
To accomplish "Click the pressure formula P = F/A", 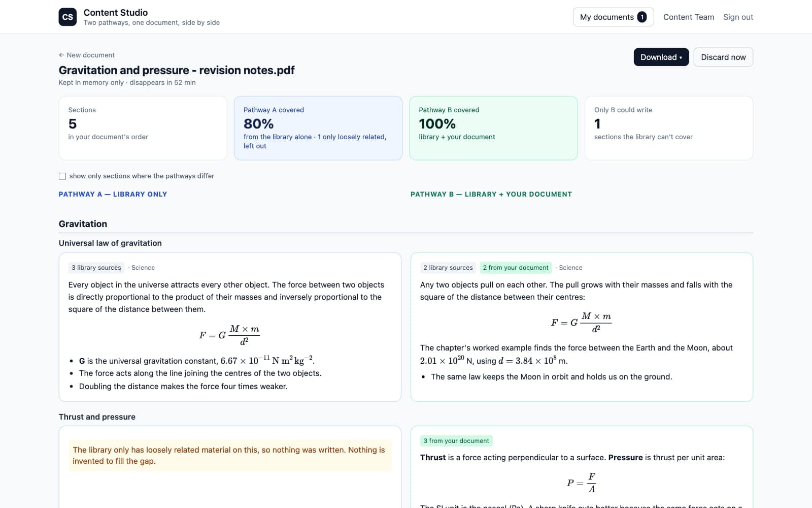I will click(x=581, y=483).
